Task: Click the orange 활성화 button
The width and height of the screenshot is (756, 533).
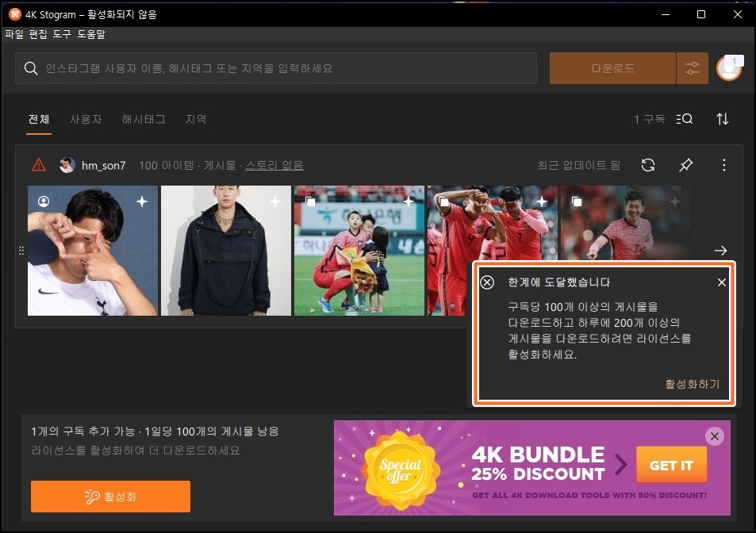Action: [x=110, y=497]
